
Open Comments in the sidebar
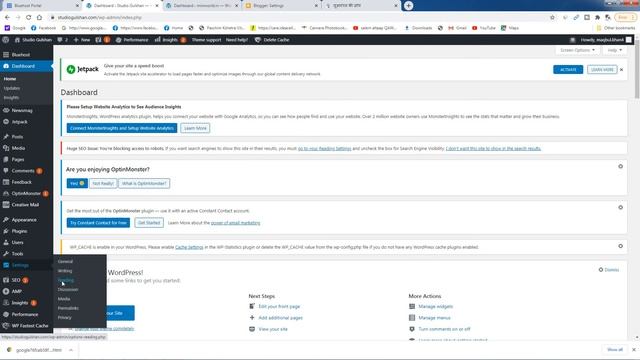point(27,171)
